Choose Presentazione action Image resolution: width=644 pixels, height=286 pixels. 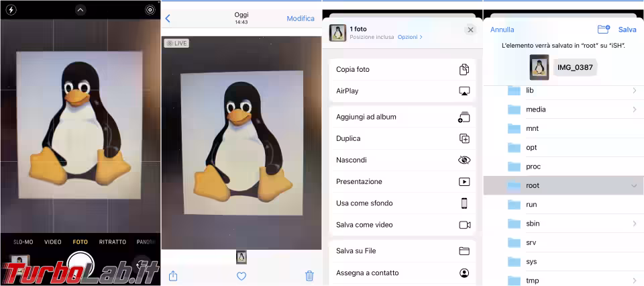click(402, 182)
